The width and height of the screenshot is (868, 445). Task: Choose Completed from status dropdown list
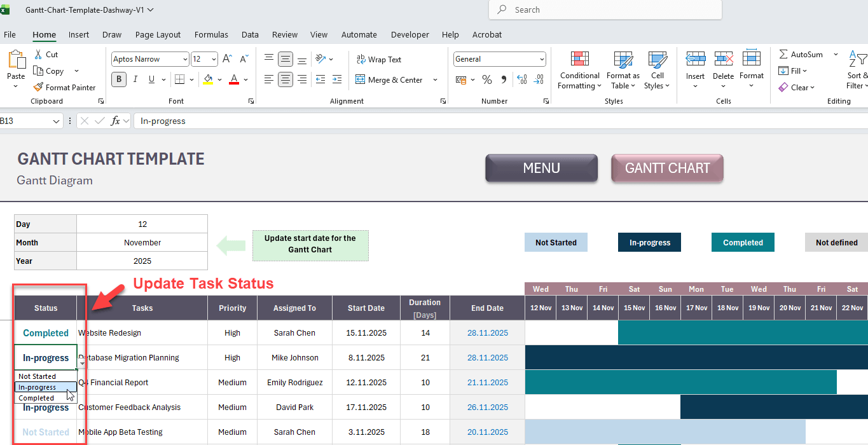(36, 398)
